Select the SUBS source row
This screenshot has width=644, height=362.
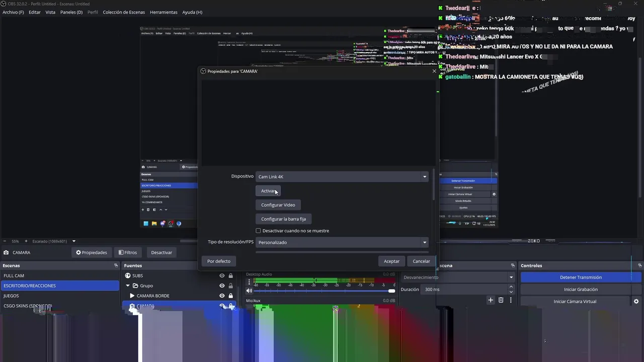179,276
